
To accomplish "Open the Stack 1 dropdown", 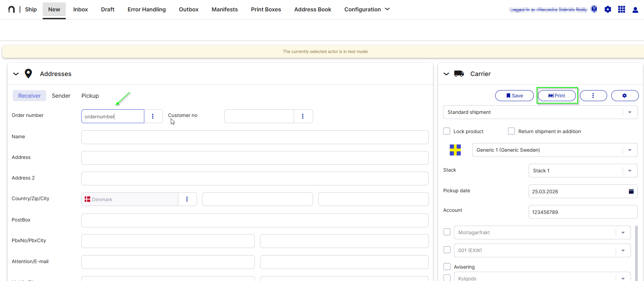I will point(583,171).
